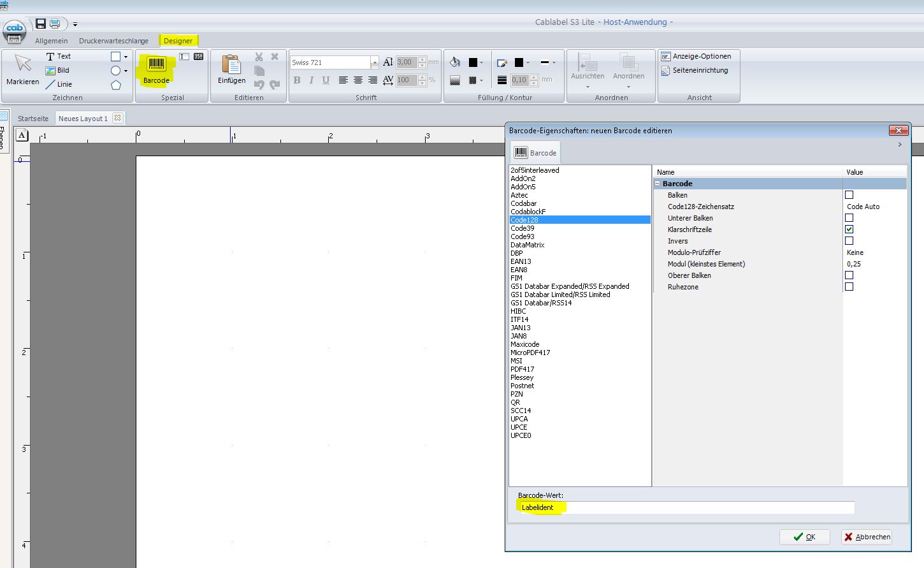This screenshot has width=924, height=568.
Task: Click the print icon in quick access toolbar
Action: (x=55, y=24)
